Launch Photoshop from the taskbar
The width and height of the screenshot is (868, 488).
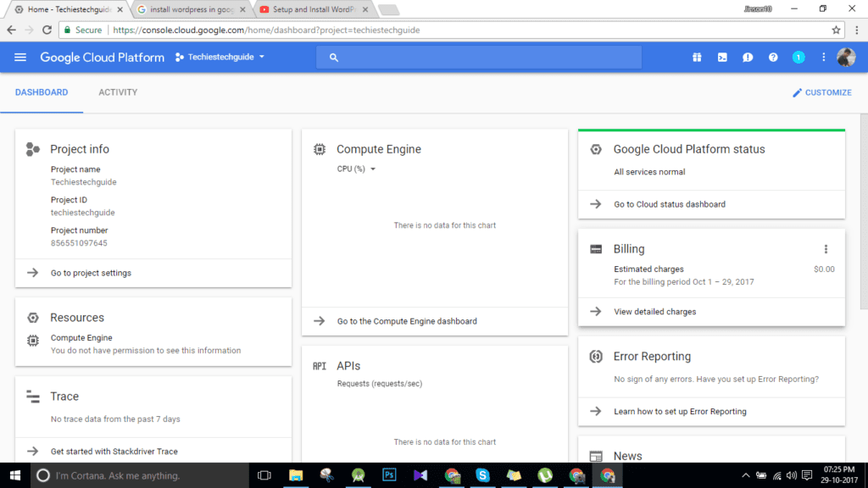click(x=389, y=475)
